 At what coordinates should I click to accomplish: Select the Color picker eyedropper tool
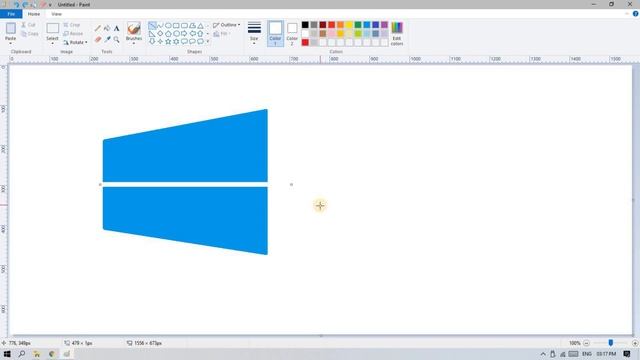click(107, 40)
